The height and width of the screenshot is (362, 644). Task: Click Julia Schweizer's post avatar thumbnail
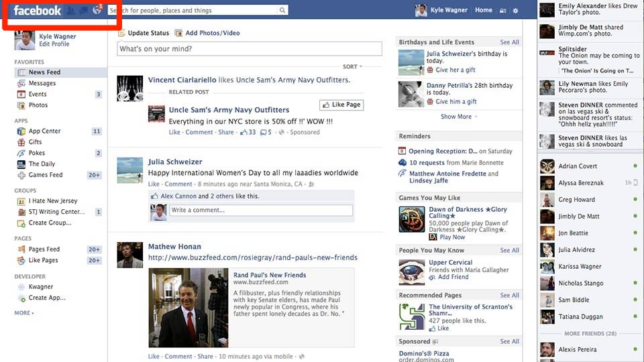click(x=129, y=170)
